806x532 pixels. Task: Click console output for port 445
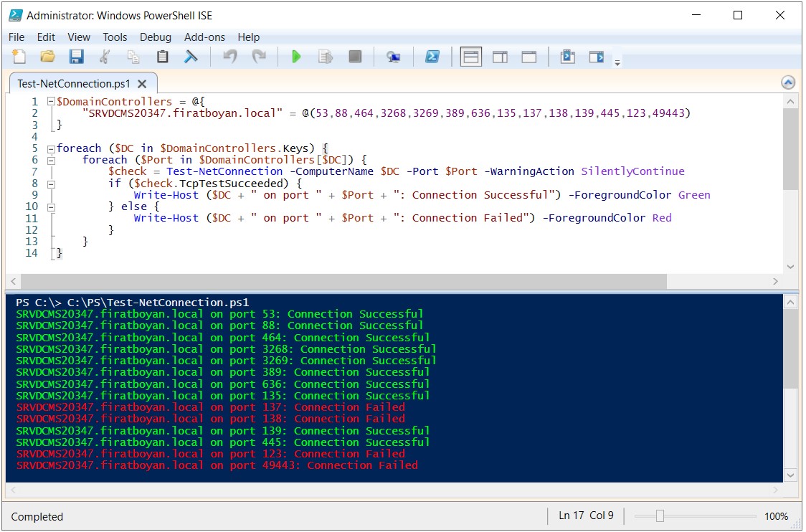click(222, 442)
